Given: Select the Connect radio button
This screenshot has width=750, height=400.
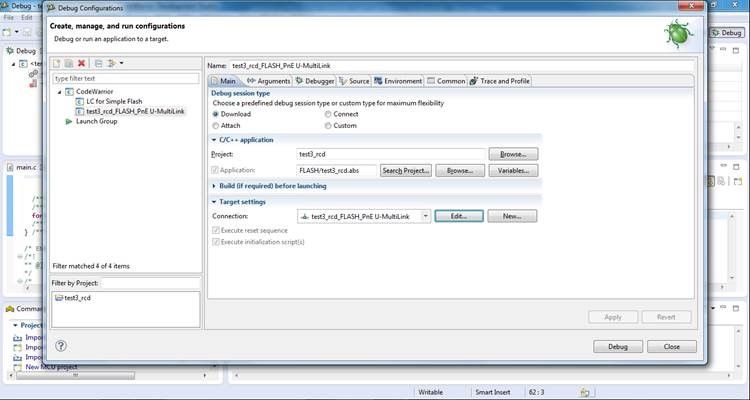Looking at the screenshot, I should [328, 114].
